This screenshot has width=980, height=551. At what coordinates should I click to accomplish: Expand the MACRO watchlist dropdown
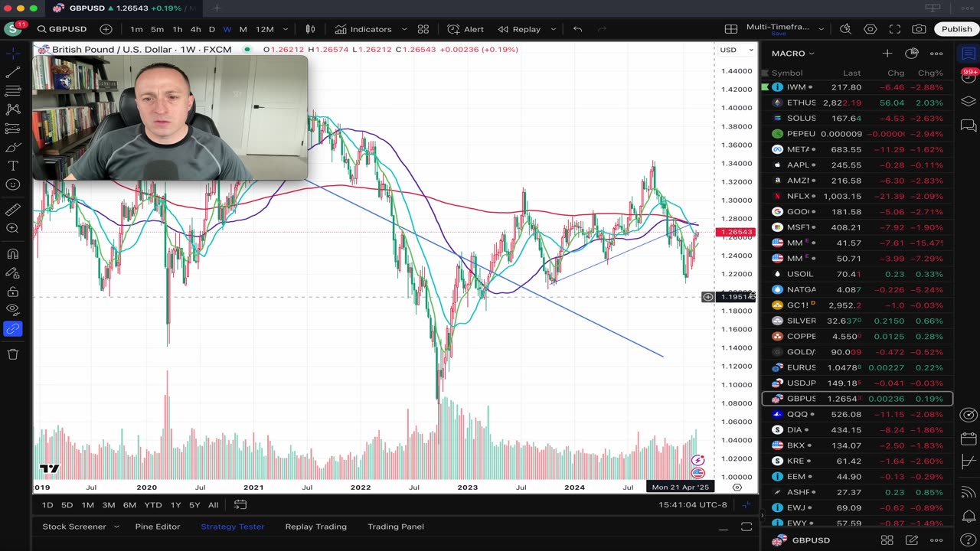pyautogui.click(x=793, y=54)
